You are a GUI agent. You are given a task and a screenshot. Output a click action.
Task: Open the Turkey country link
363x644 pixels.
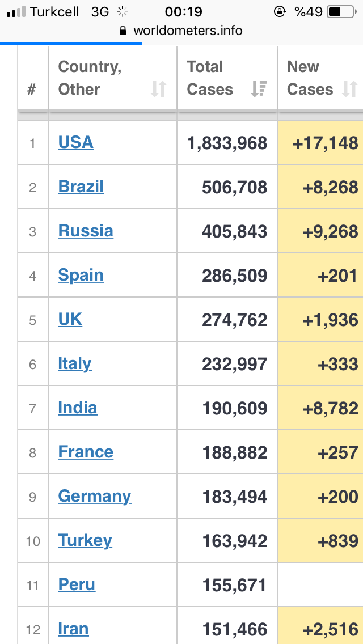[x=85, y=541]
